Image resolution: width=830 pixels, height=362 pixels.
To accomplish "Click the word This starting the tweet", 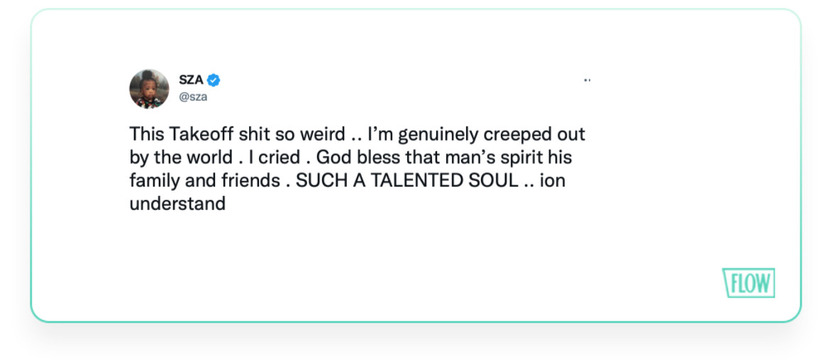I will 147,134.
